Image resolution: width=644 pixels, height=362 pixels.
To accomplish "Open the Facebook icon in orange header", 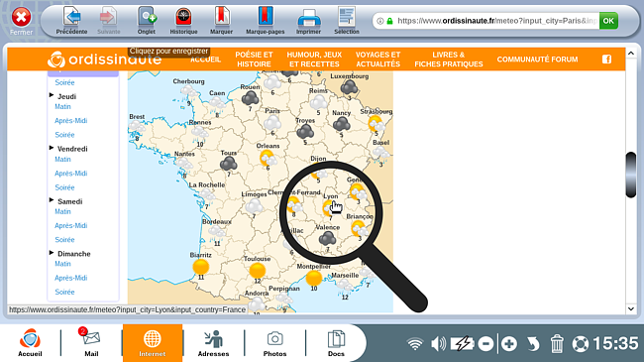I will click(x=606, y=60).
